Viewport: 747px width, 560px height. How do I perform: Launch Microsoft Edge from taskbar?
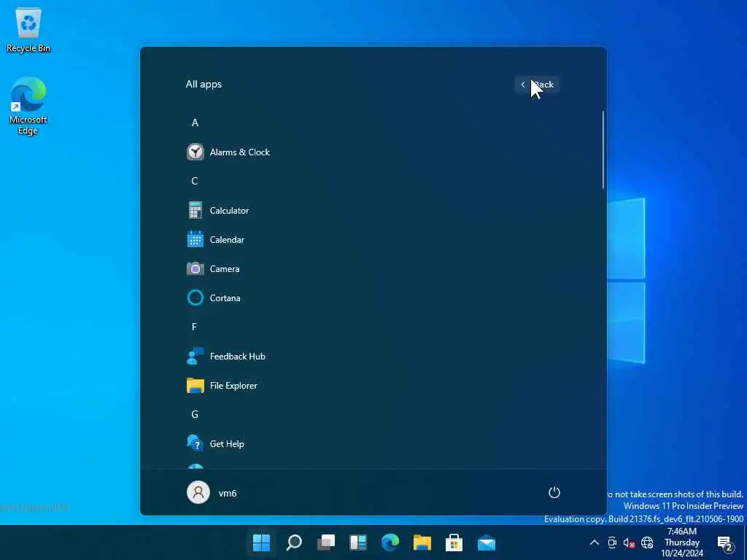[390, 542]
